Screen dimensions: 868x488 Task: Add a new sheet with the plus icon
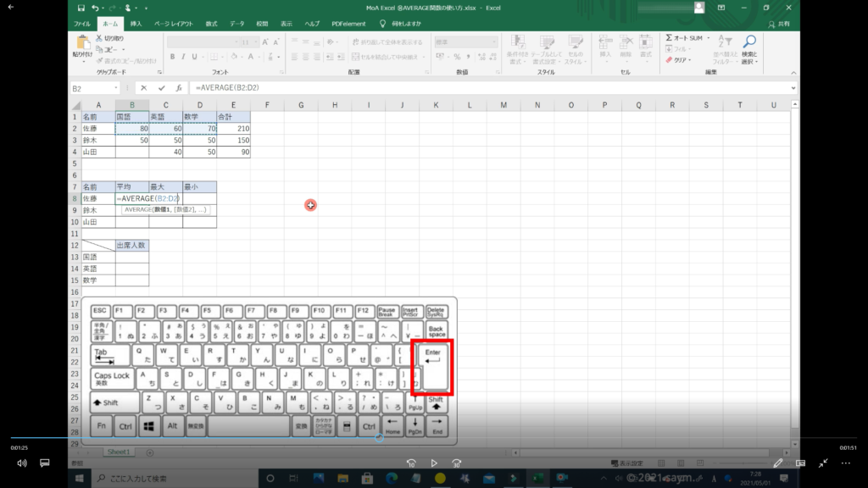pyautogui.click(x=150, y=452)
